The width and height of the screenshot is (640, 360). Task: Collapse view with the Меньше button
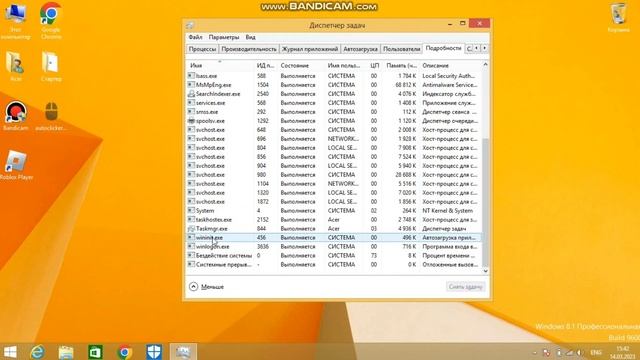207,287
